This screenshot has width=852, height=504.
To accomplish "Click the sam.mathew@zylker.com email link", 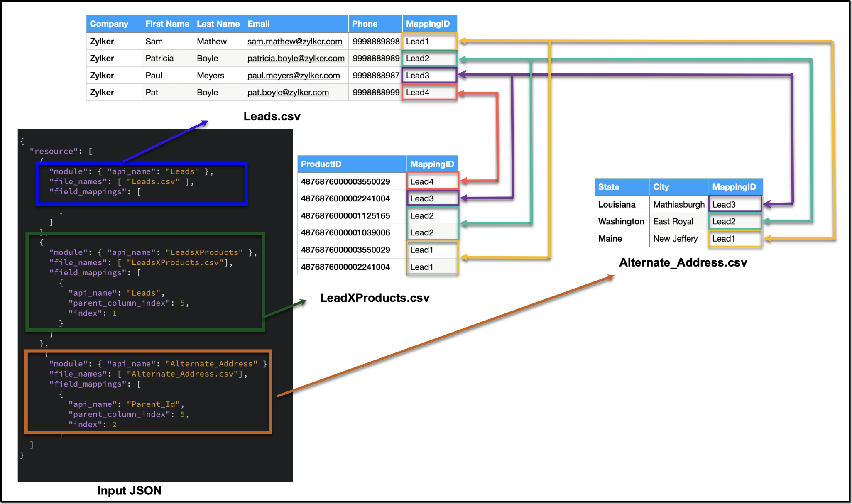I will point(294,42).
